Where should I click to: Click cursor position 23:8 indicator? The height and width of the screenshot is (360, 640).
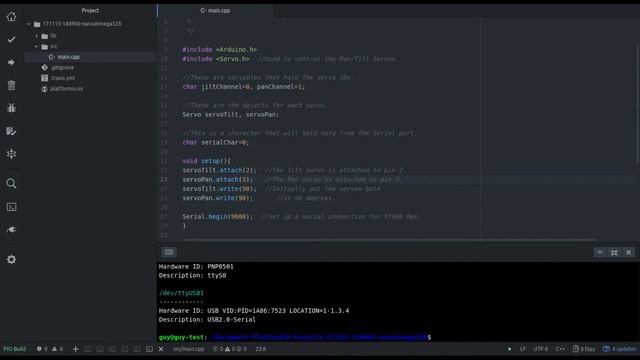coord(260,349)
